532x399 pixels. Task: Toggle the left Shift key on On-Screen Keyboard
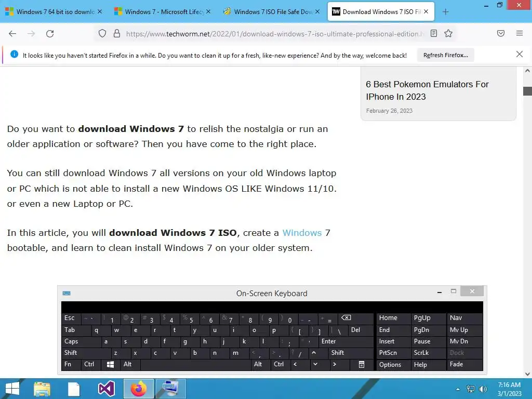(87, 353)
